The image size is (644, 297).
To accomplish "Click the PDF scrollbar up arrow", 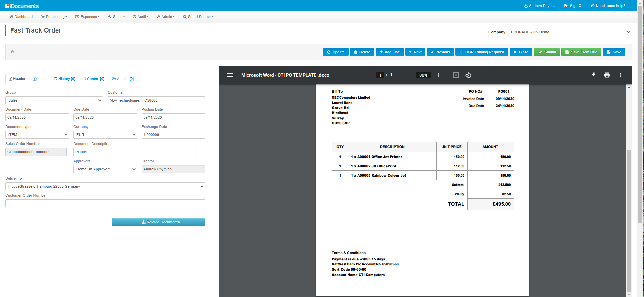I will pos(629,87).
